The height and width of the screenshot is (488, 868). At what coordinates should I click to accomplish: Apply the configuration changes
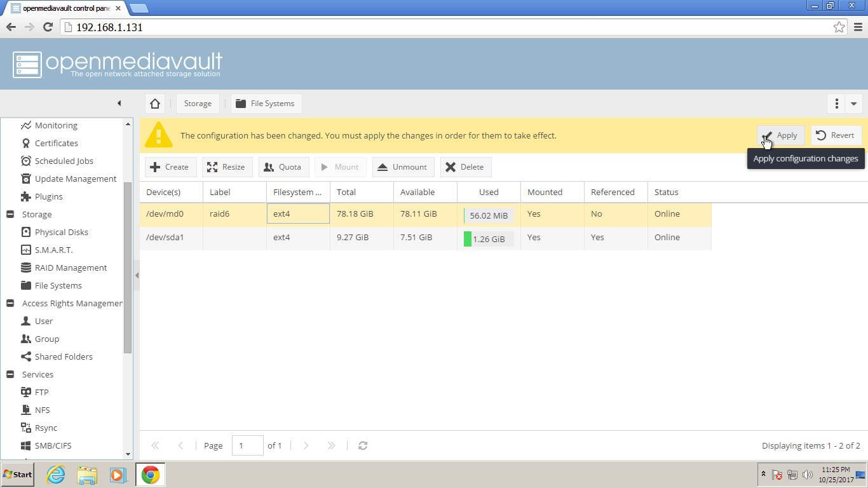781,135
